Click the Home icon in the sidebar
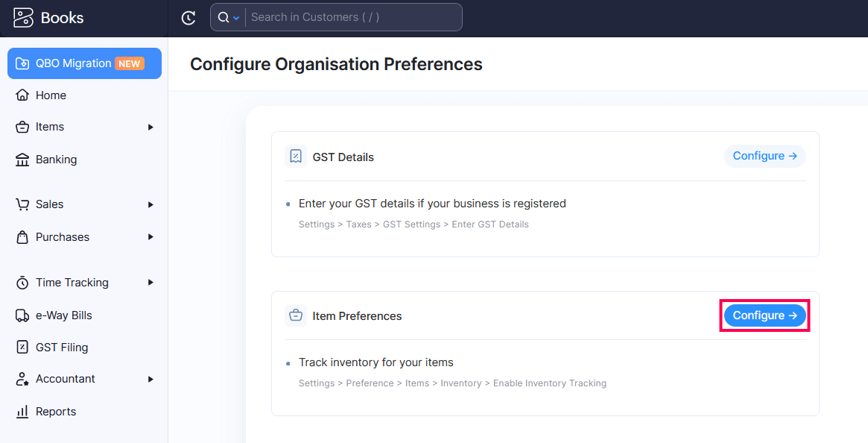This screenshot has height=443, width=868. coord(22,95)
